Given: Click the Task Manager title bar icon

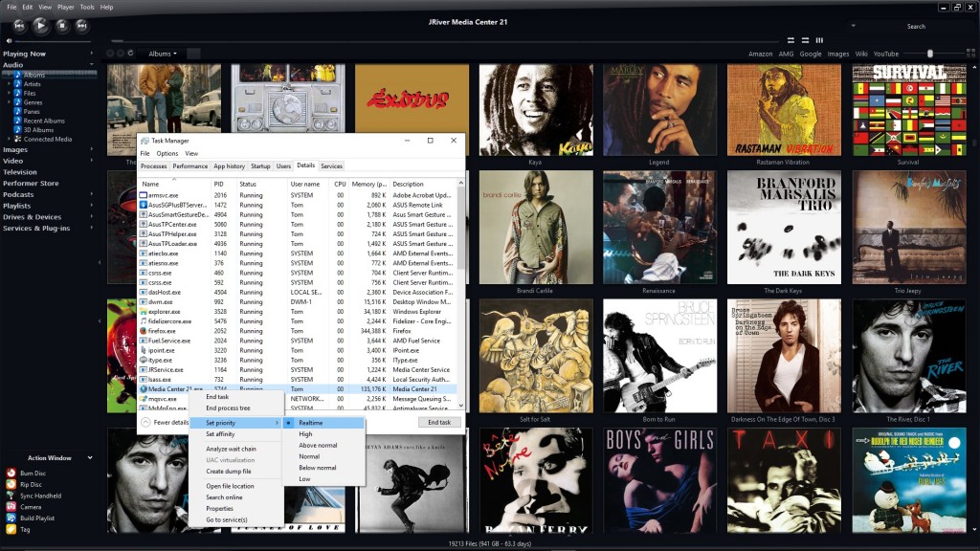Looking at the screenshot, I should pos(145,141).
